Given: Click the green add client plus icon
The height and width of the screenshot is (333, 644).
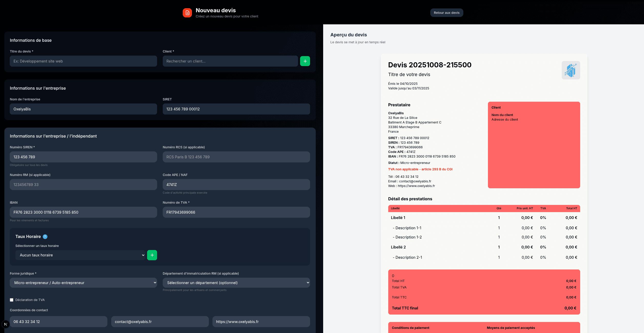Looking at the screenshot, I should pos(305,61).
